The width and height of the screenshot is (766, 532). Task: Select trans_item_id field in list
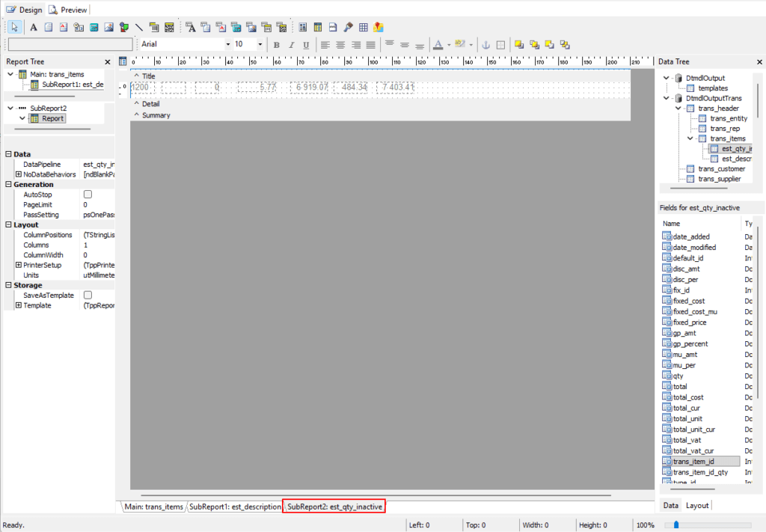(693, 462)
